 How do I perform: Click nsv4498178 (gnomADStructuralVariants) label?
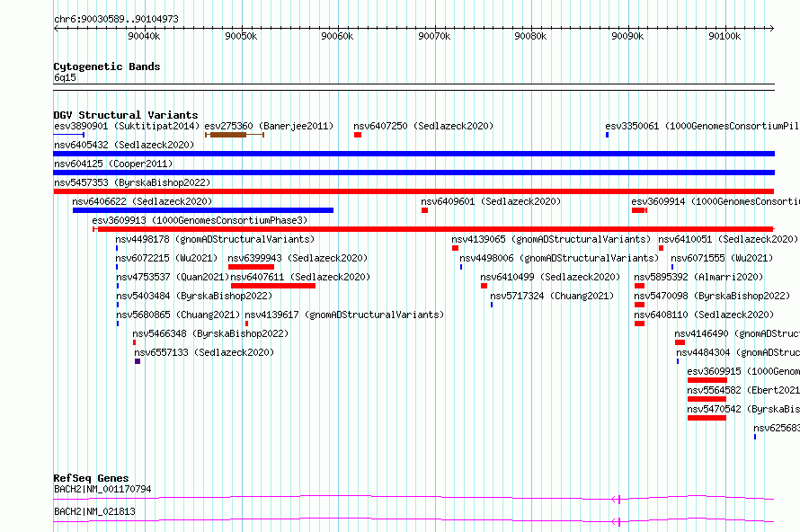click(x=215, y=239)
